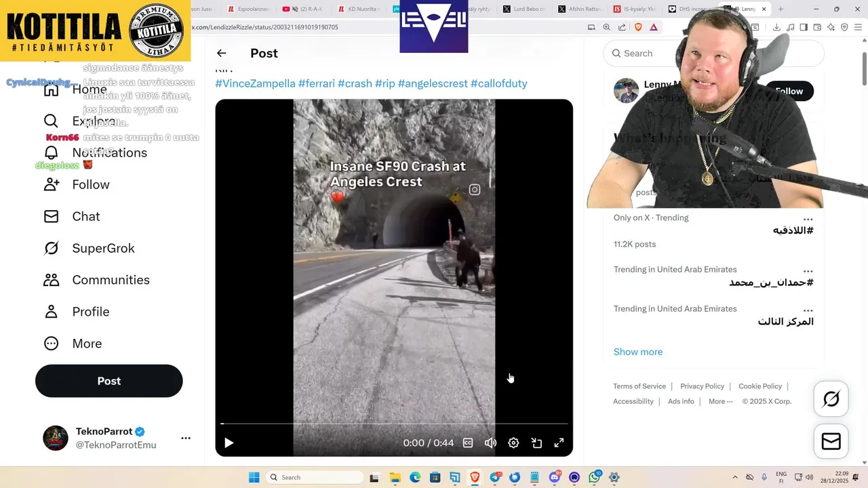Open the #crash hashtag
Viewport: 868px width, 488px height.
(355, 83)
